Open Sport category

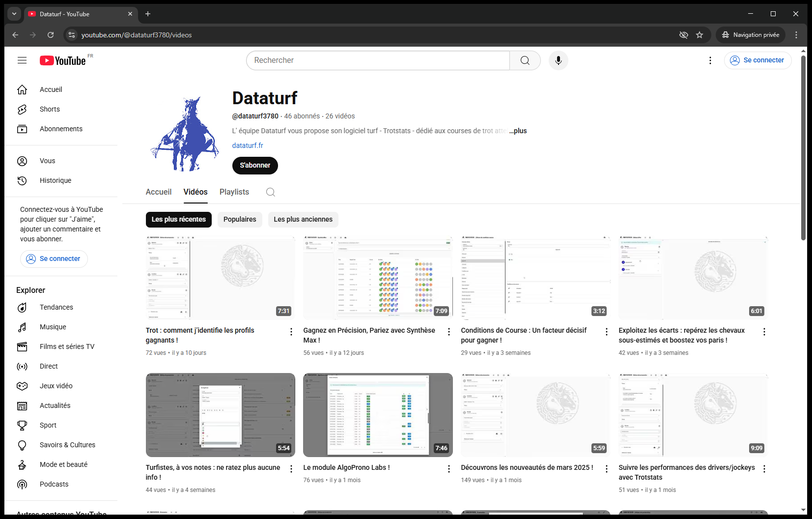pos(61,425)
